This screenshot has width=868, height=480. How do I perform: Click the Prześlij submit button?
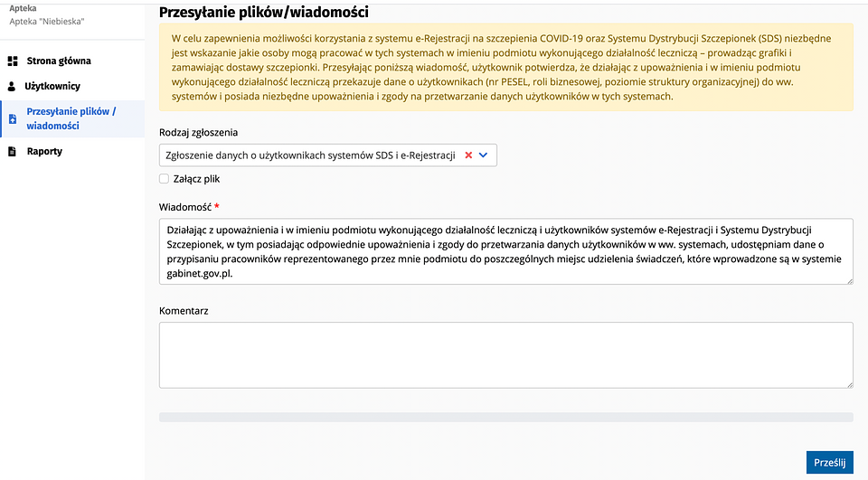[829, 462]
